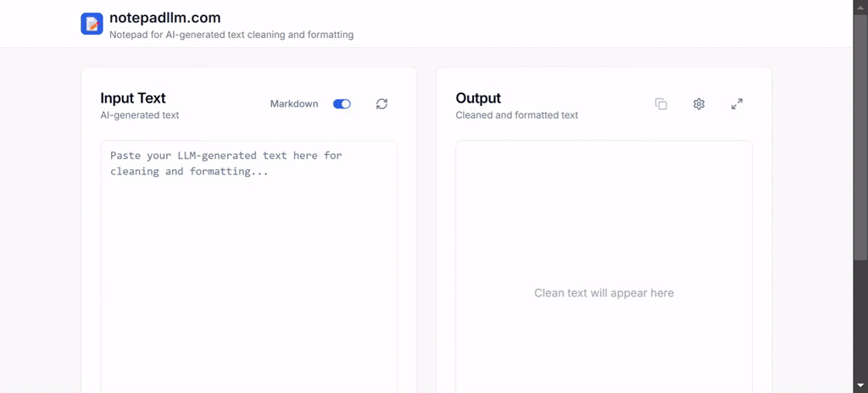Expand output panel with fullscreen arrows icon

(737, 104)
